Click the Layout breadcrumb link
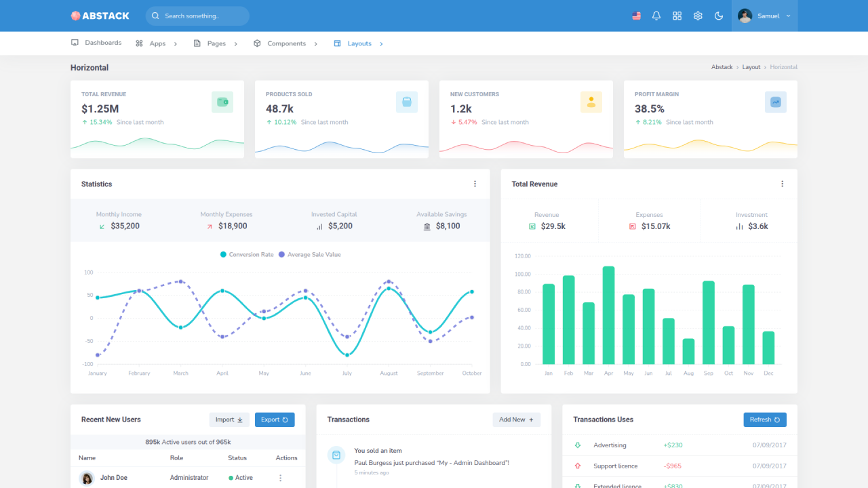Screen dimensions: 868x488 (x=751, y=67)
